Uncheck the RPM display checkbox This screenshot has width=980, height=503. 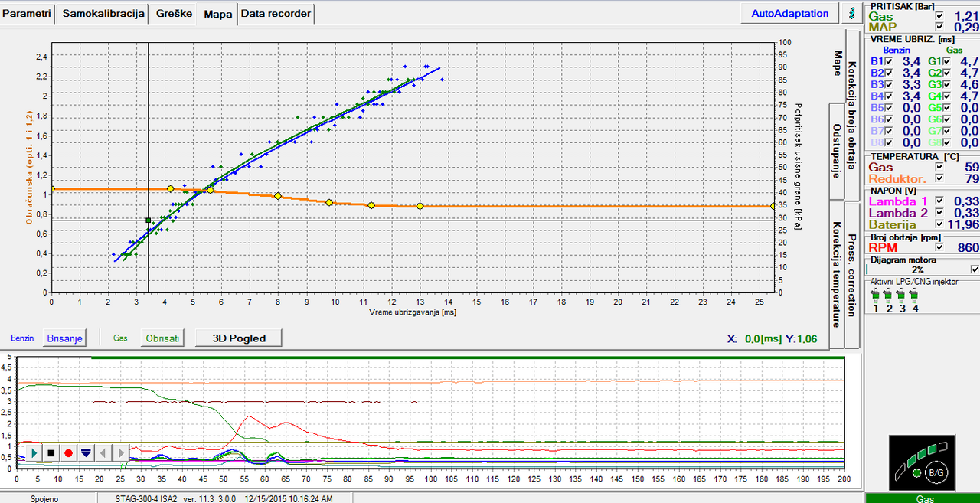click(939, 247)
